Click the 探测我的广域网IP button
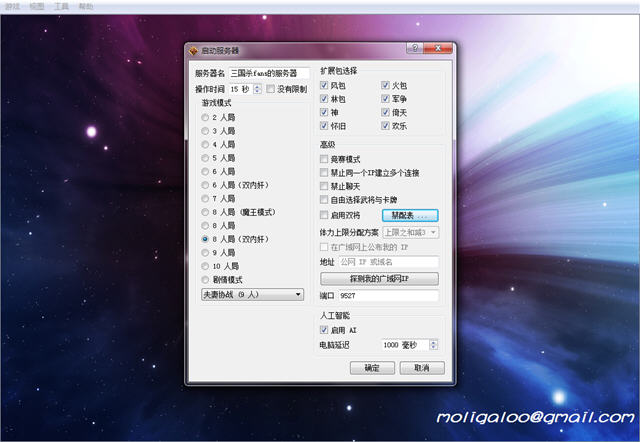640x442 pixels. point(379,279)
